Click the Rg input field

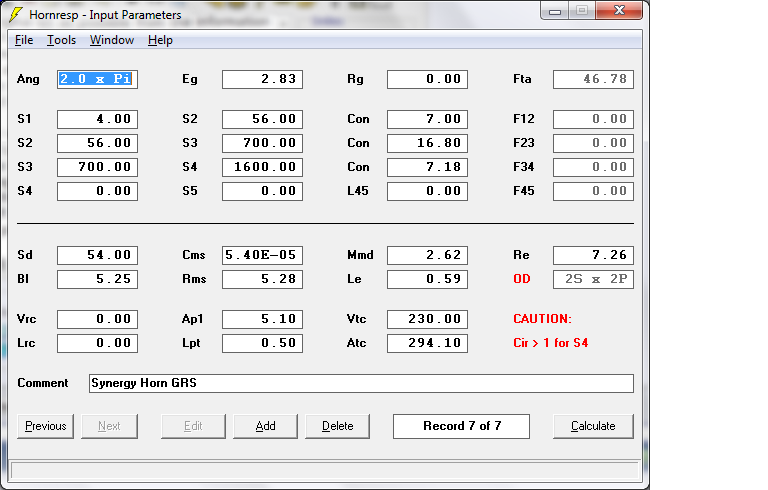tap(428, 79)
